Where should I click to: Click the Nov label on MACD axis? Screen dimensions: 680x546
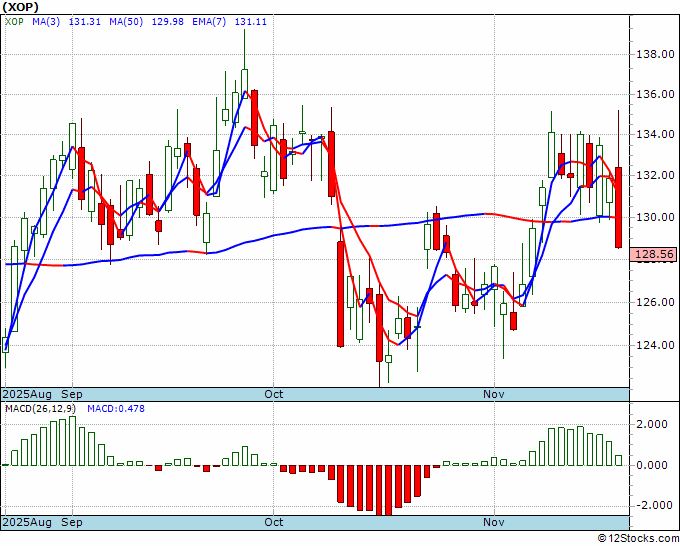(494, 522)
